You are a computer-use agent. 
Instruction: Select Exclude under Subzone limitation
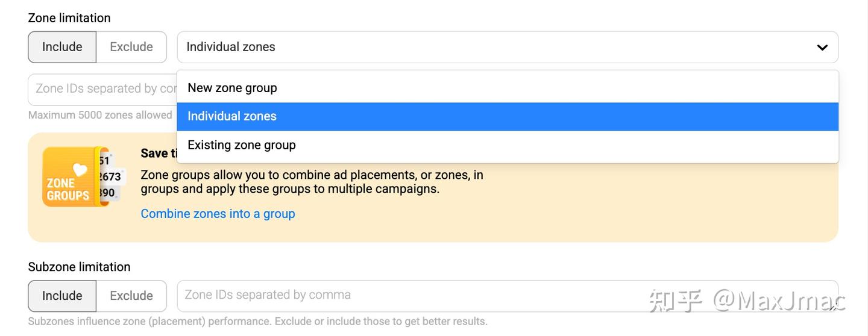(131, 296)
